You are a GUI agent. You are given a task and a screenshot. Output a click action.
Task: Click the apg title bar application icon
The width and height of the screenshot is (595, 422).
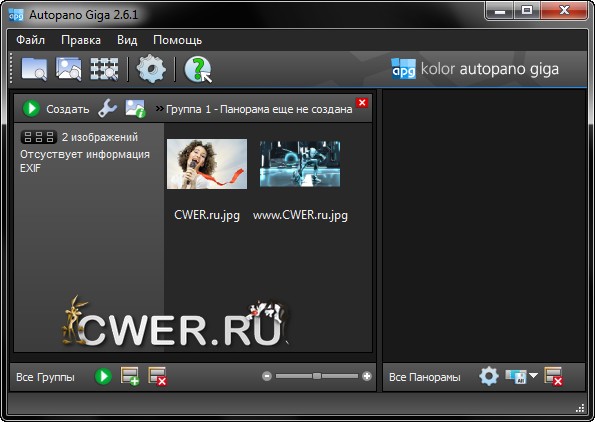(x=16, y=15)
